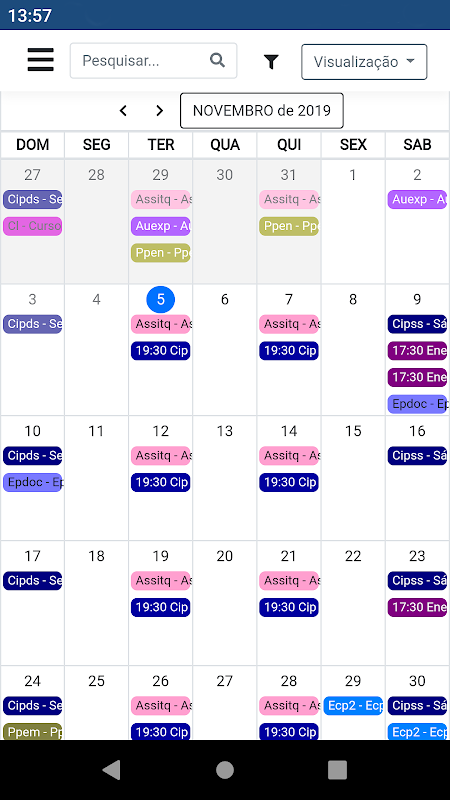The height and width of the screenshot is (800, 450).
Task: Open Ecp2 event on day 29
Action: click(x=353, y=706)
